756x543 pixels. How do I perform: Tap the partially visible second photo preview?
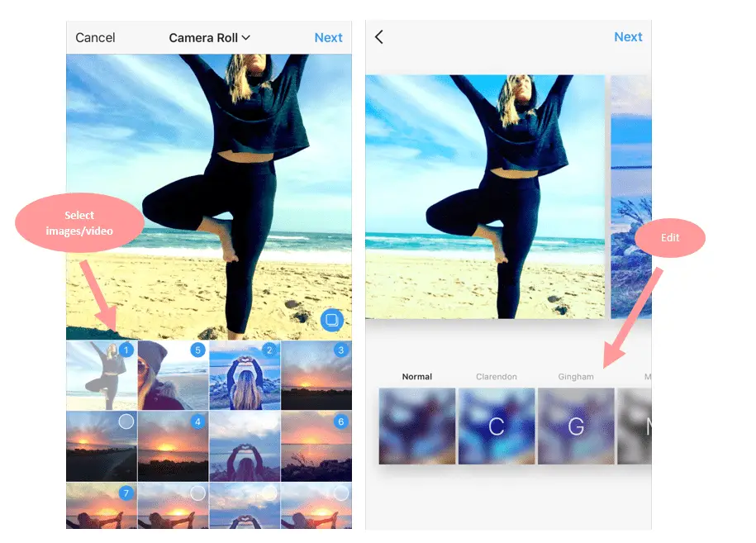pyautogui.click(x=631, y=197)
